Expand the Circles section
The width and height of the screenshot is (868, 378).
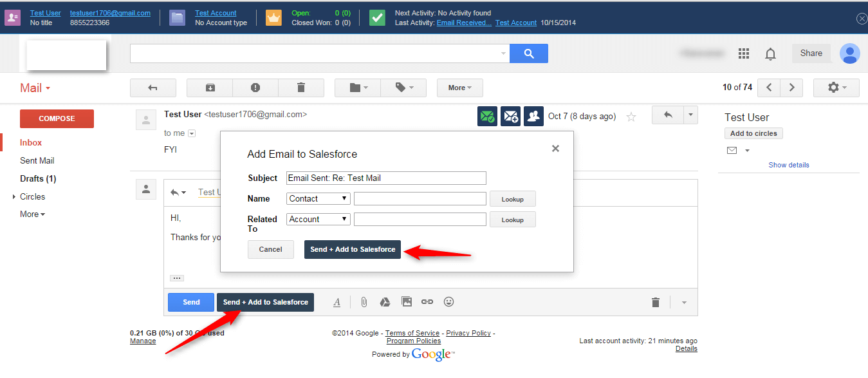click(14, 196)
